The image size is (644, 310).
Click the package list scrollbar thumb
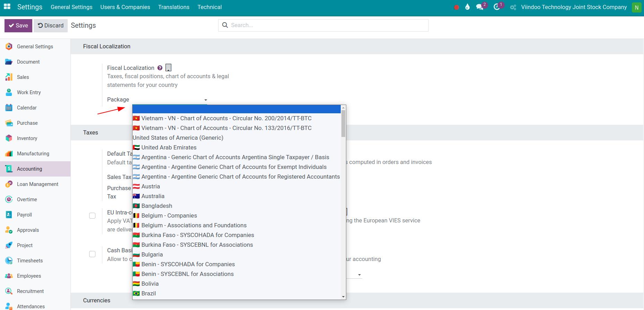[344, 124]
